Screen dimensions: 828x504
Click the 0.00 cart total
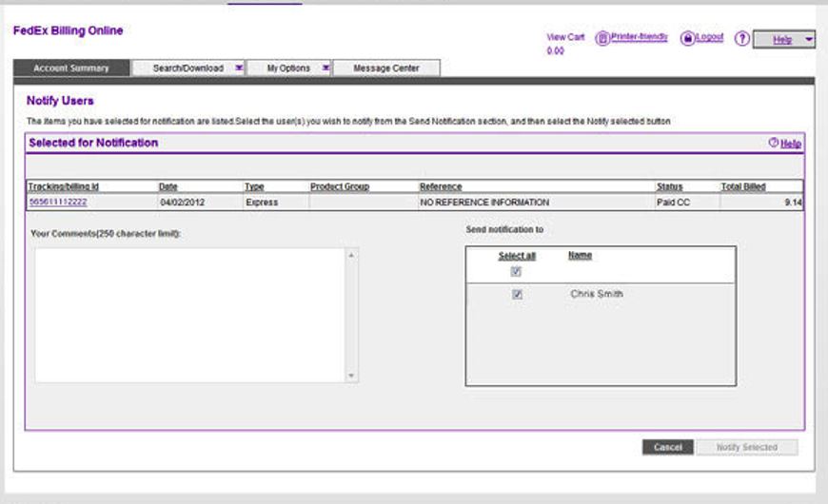(x=555, y=50)
